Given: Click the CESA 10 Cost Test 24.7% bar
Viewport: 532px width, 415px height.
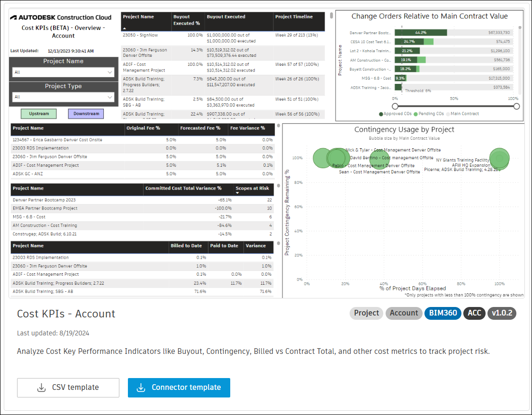Looking at the screenshot, I should [x=409, y=42].
